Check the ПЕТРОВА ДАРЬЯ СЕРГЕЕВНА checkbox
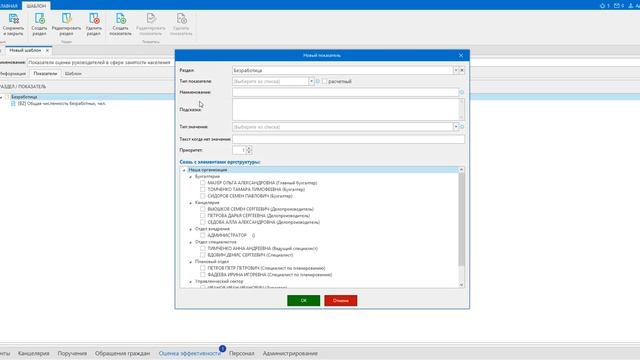This screenshot has width=640, height=360. [202, 216]
